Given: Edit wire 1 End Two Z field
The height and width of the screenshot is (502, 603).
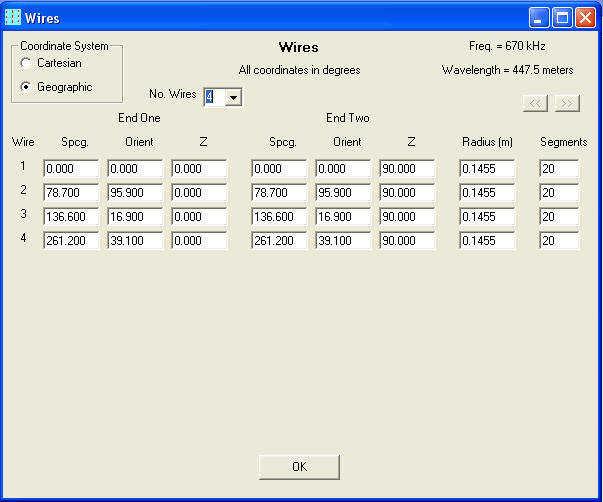Looking at the screenshot, I should click(x=407, y=168).
